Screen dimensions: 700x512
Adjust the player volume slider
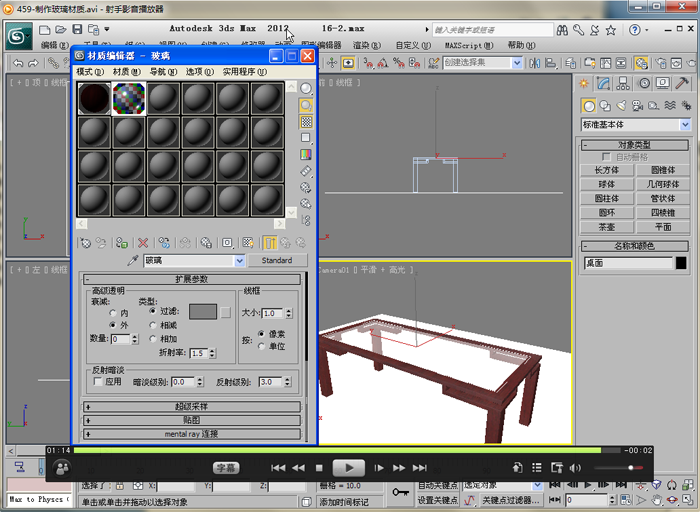coord(619,468)
